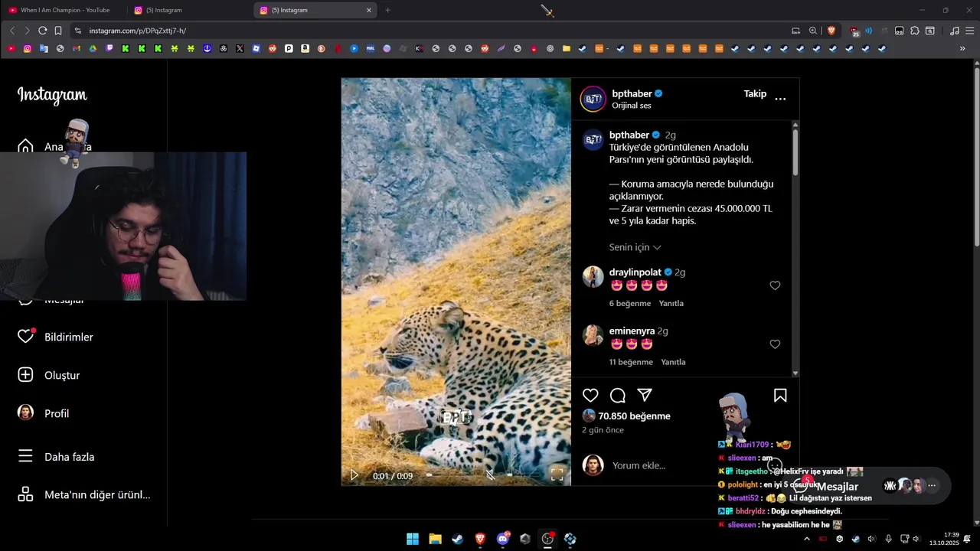Open the extensions puzzle icon

(x=914, y=31)
